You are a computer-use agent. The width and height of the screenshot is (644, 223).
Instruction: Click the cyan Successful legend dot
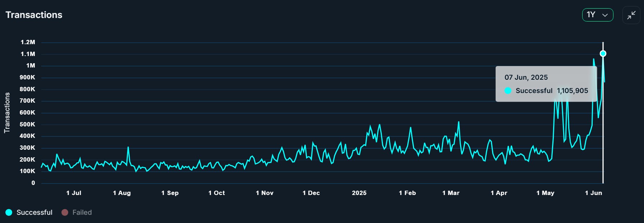point(9,212)
